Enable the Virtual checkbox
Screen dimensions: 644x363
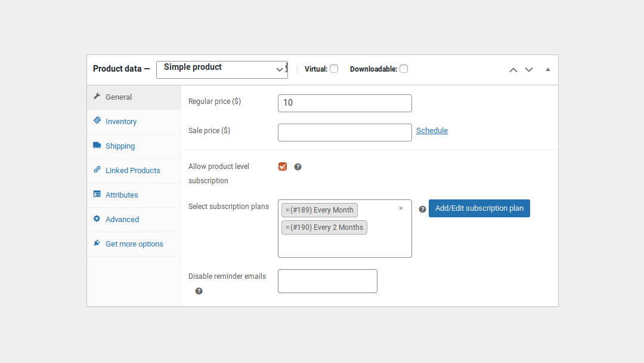(334, 69)
